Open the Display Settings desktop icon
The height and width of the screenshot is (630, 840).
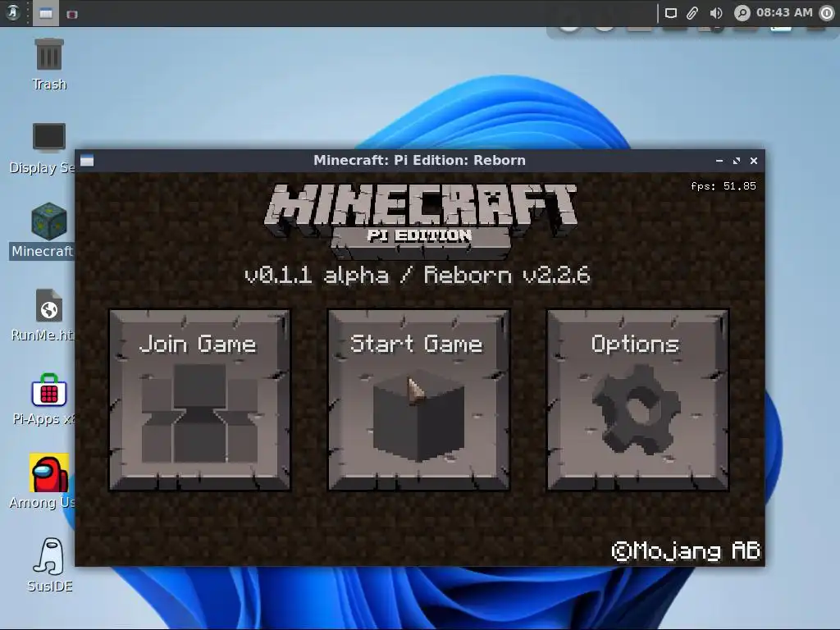43,148
